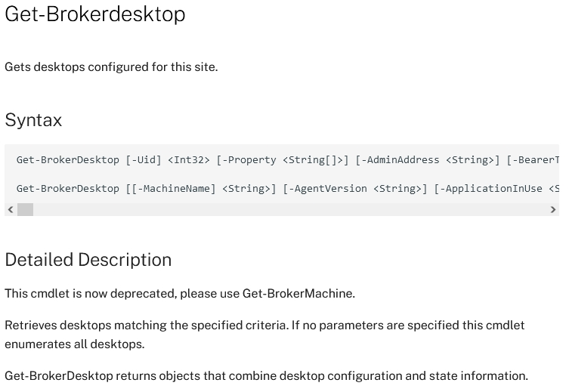
Task: Click the 'This cmdlet is now deprecated' sentence
Action: 180,293
